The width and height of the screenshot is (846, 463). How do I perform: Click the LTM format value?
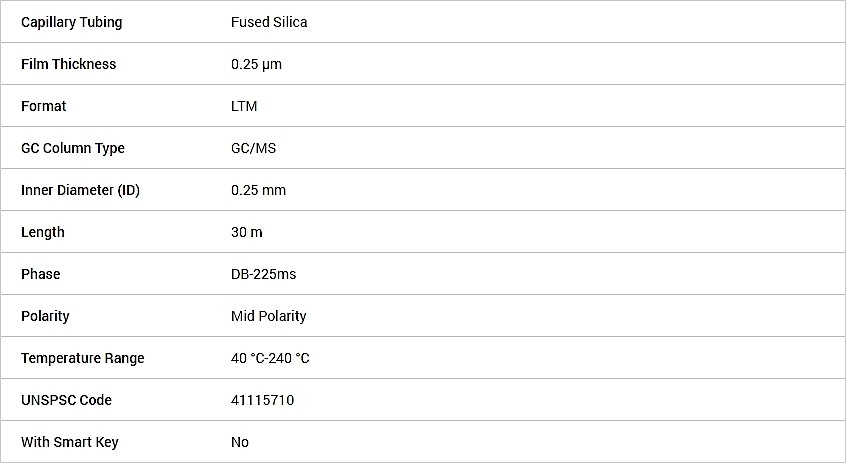pos(244,106)
